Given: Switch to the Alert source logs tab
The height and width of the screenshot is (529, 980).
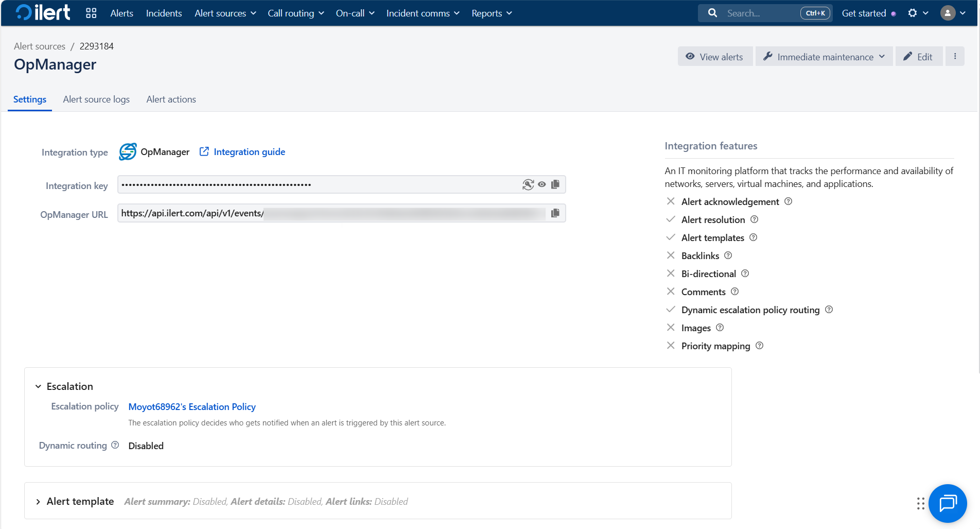Looking at the screenshot, I should [x=96, y=99].
